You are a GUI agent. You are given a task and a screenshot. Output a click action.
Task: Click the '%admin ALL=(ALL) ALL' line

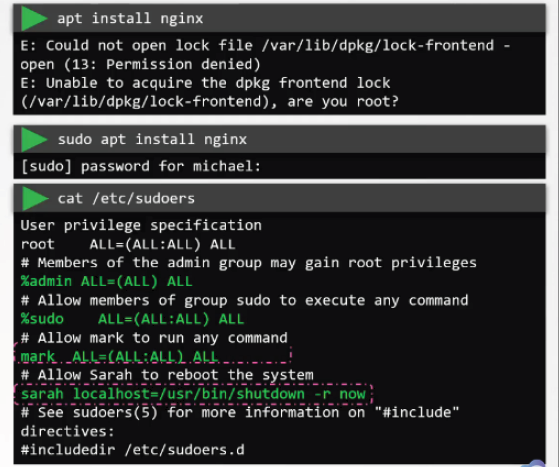coord(106,282)
